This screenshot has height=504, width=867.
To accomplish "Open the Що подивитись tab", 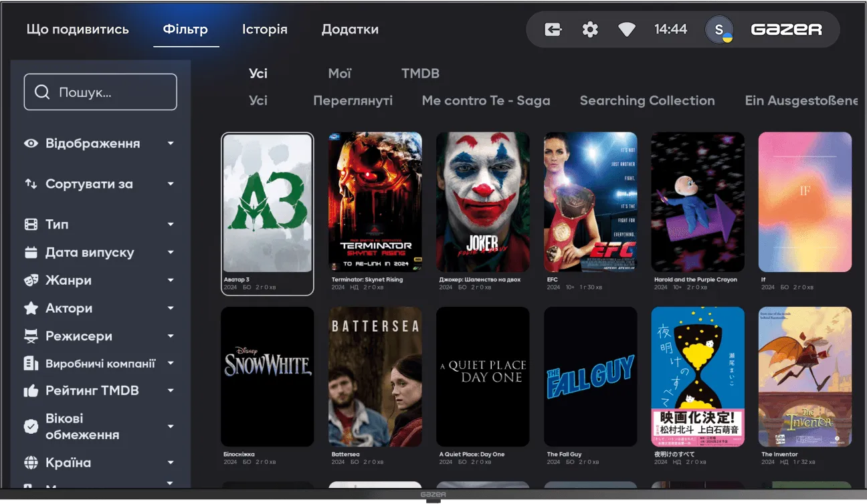I will pyautogui.click(x=78, y=29).
